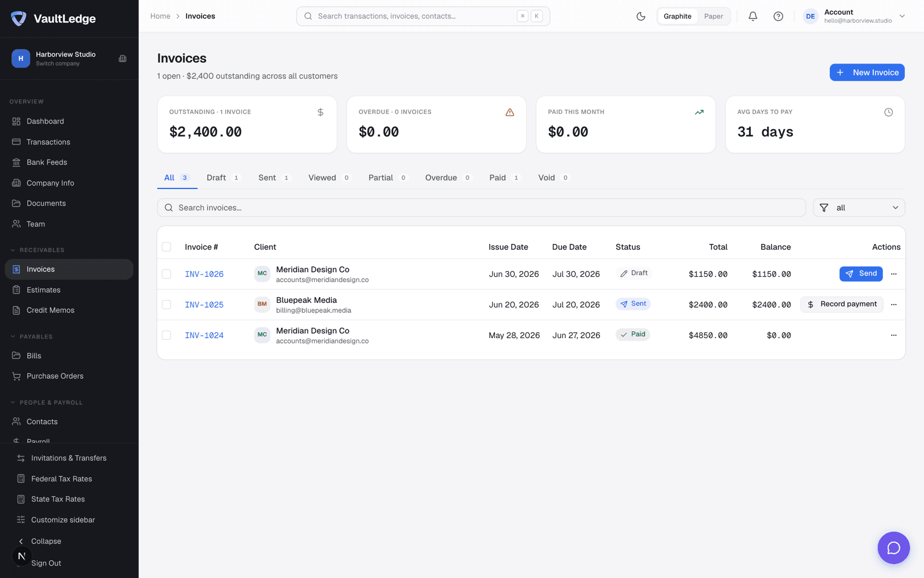This screenshot has height=578, width=924.
Task: Switch to the Paid tab
Action: tap(505, 177)
